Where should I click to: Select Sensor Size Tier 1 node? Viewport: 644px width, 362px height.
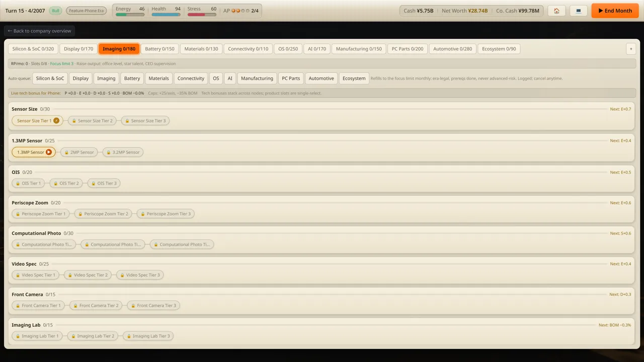pyautogui.click(x=37, y=121)
